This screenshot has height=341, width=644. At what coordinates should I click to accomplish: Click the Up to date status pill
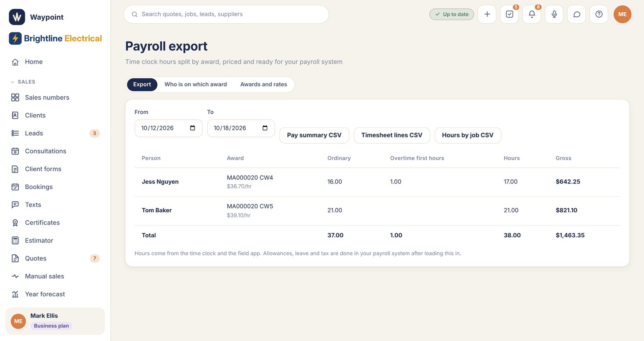(452, 14)
